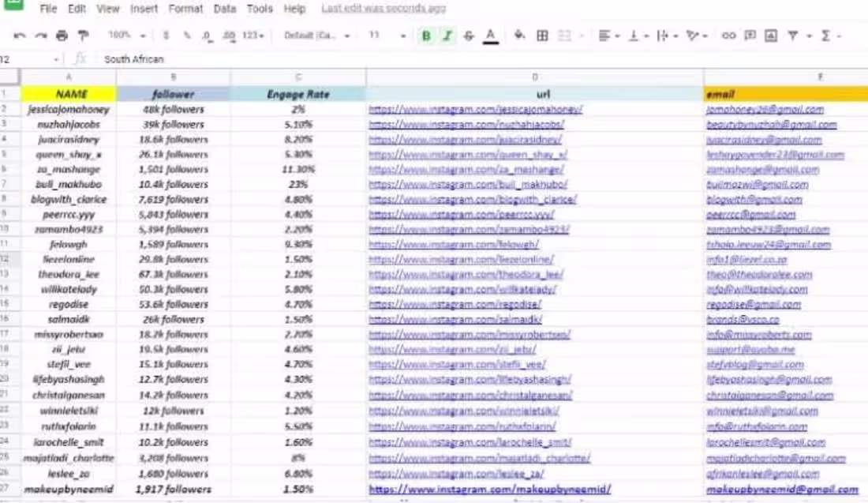868x503 pixels.
Task: Open the jessicajomahoney Instagram URL link
Action: (x=476, y=110)
